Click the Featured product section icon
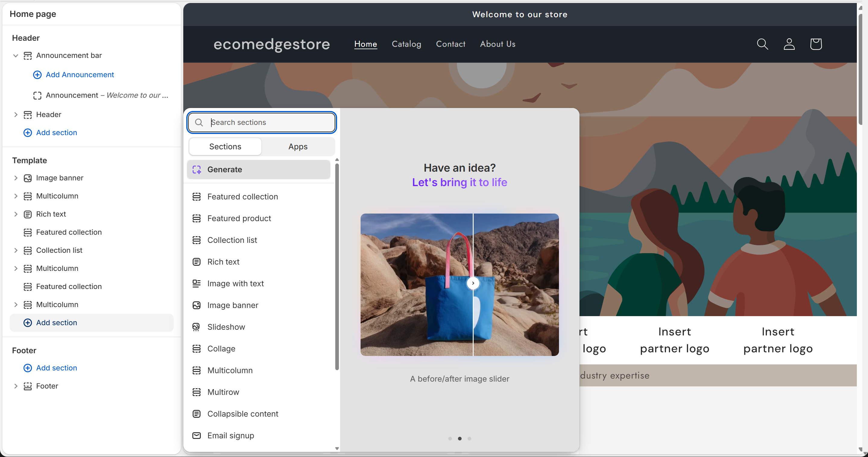Image resolution: width=868 pixels, height=457 pixels. (x=197, y=218)
